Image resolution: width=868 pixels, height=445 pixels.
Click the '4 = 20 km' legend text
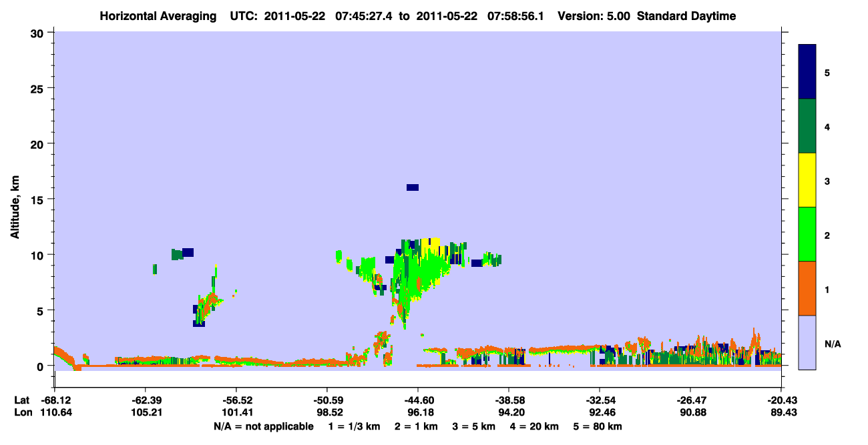pyautogui.click(x=534, y=426)
